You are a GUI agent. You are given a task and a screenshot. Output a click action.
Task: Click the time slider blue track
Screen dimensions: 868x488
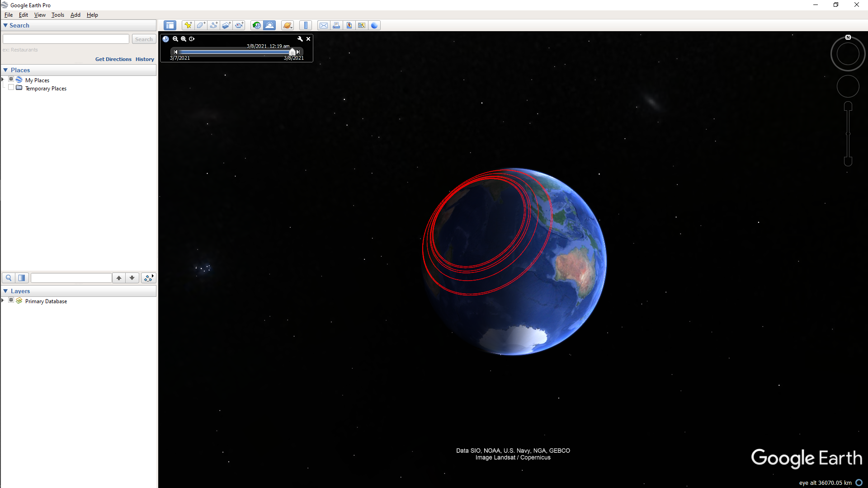[x=234, y=52]
